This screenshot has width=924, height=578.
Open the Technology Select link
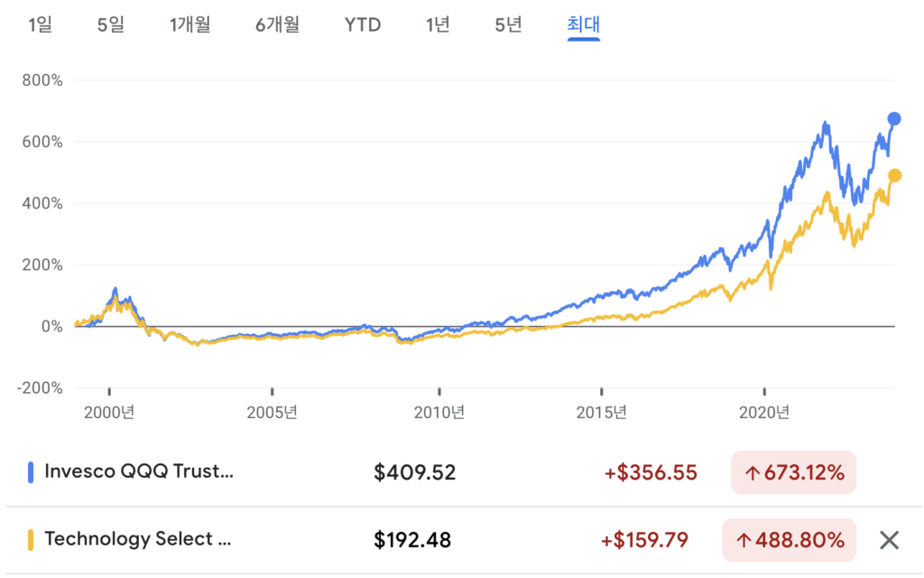tap(137, 540)
